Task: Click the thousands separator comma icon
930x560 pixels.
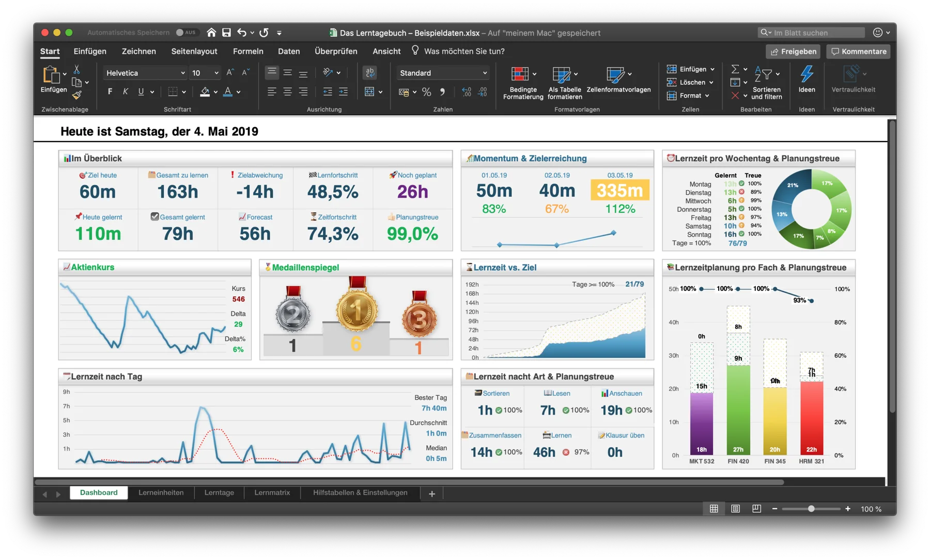Action: [x=442, y=92]
